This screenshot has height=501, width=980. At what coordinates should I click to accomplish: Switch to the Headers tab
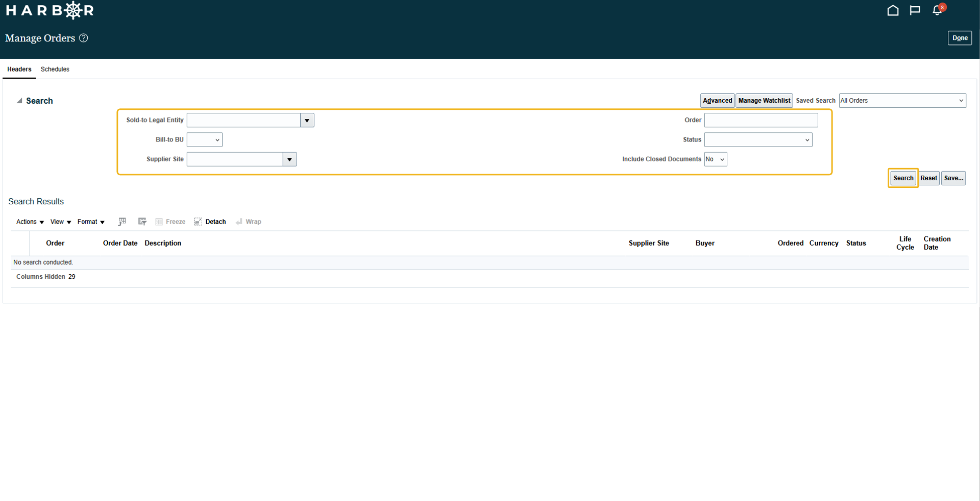coord(19,69)
